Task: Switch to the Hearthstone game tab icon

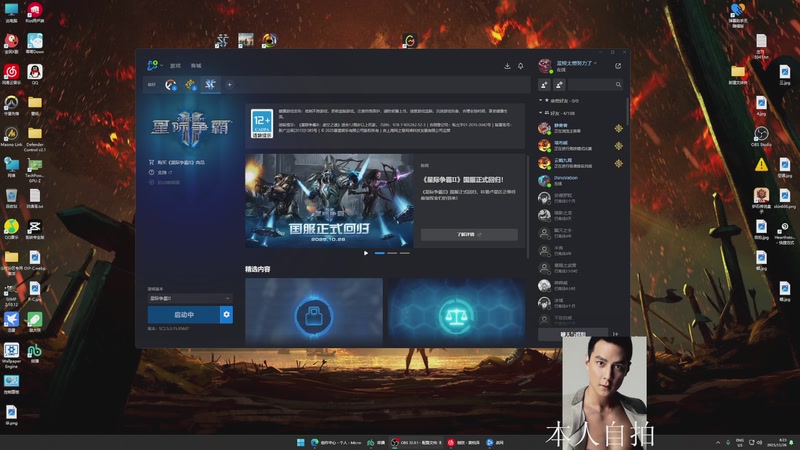Action: click(x=190, y=85)
